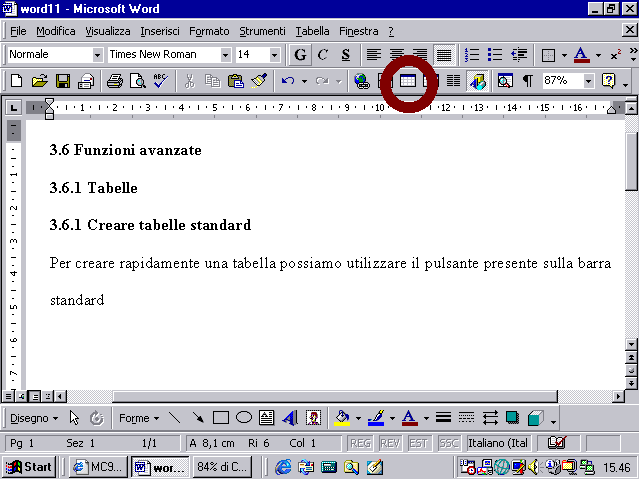639x479 pixels.
Task: Apply Shadow effect from Drawing toolbar
Action: (x=512, y=418)
